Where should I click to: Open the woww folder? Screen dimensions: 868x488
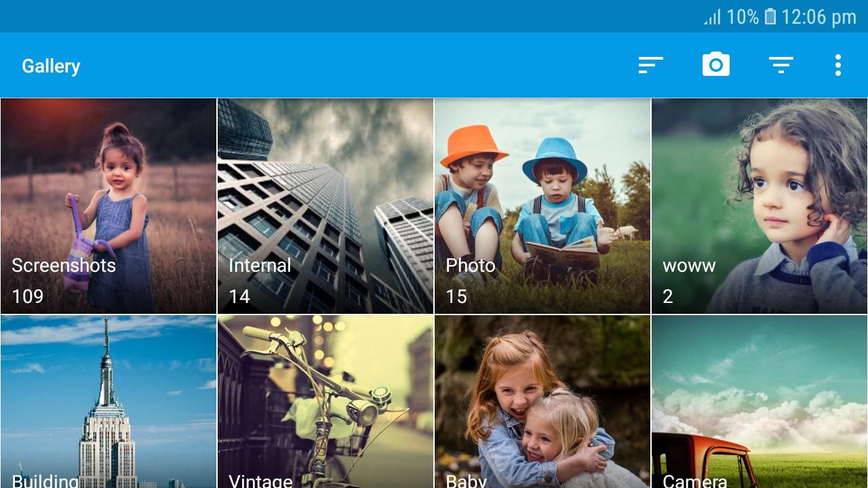point(759,206)
